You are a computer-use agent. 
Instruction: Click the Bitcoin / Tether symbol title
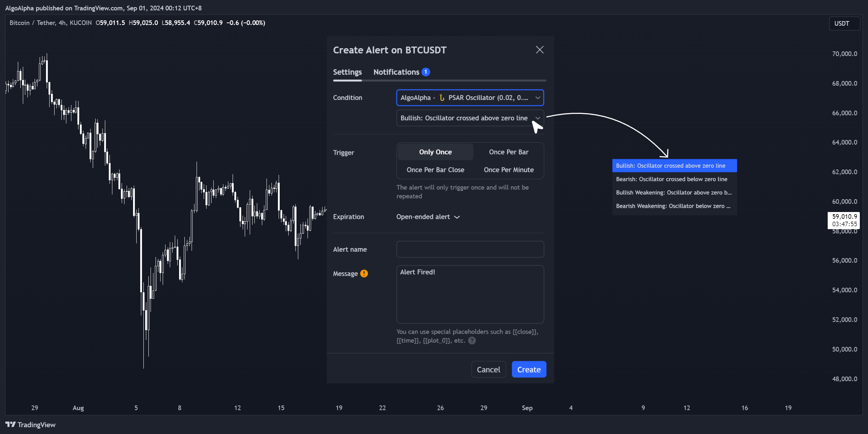pyautogui.click(x=50, y=23)
